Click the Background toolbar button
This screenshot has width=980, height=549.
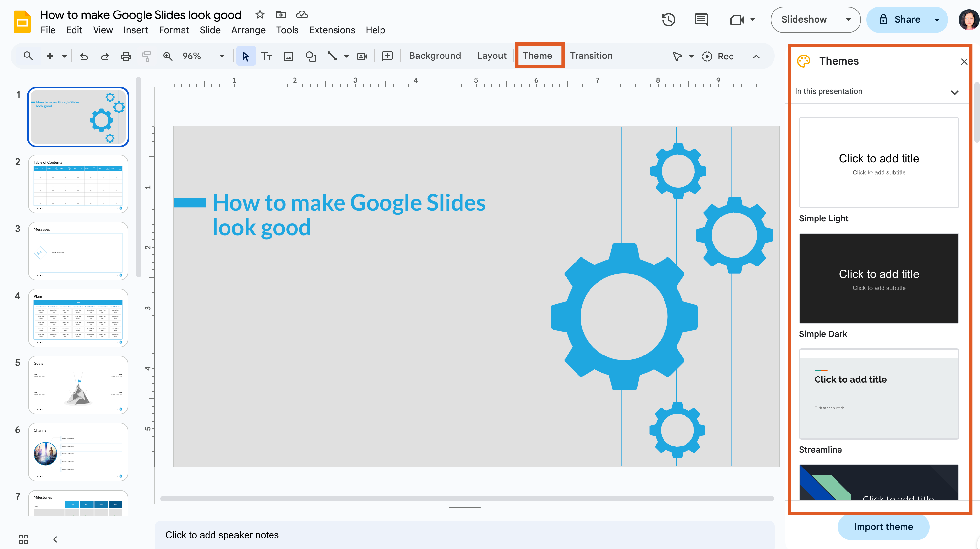tap(435, 56)
